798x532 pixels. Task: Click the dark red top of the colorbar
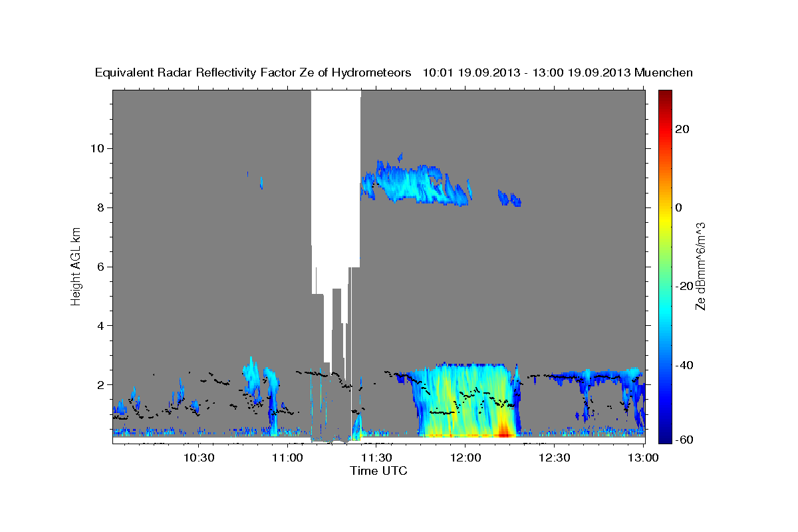click(x=664, y=96)
